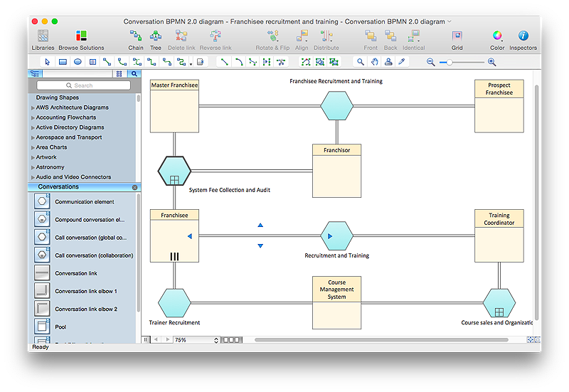
Task: Select the rectangle shape tool
Action: (63, 62)
